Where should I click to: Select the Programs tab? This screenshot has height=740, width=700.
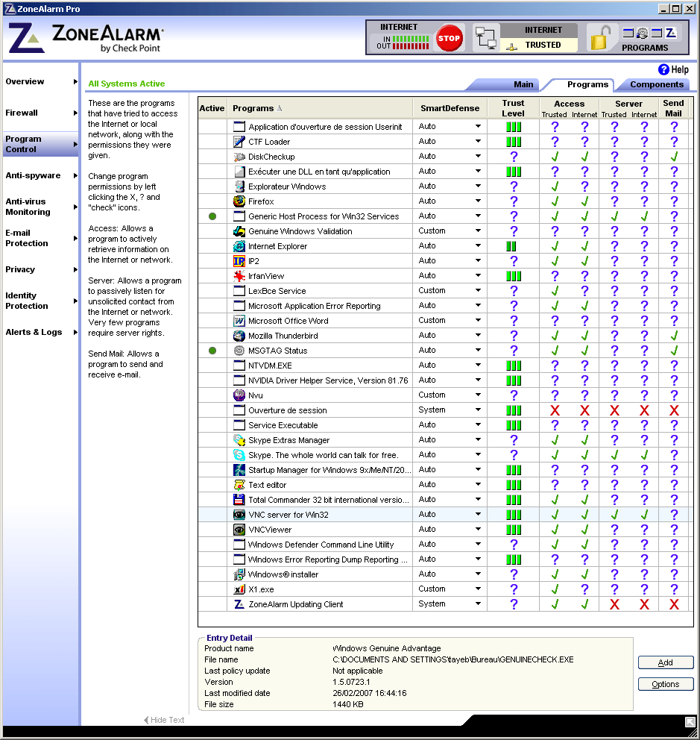coord(587,84)
